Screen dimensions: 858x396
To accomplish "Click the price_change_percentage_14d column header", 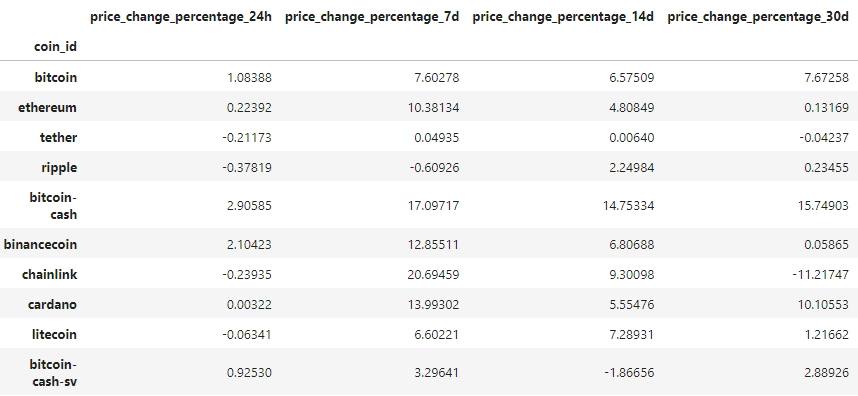I will pyautogui.click(x=564, y=17).
